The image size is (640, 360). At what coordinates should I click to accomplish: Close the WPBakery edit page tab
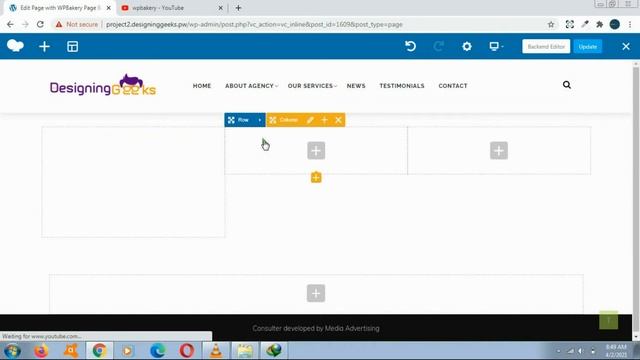coord(109,8)
